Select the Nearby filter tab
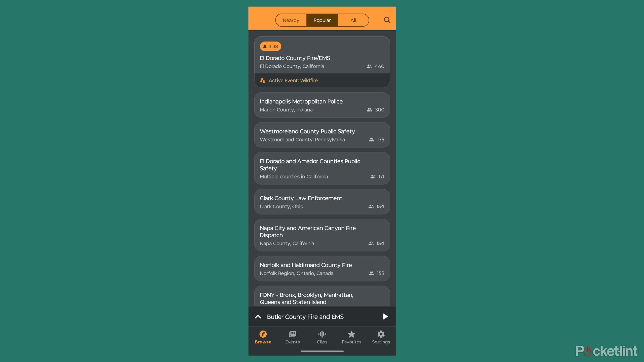The image size is (644, 362). pyautogui.click(x=291, y=19)
